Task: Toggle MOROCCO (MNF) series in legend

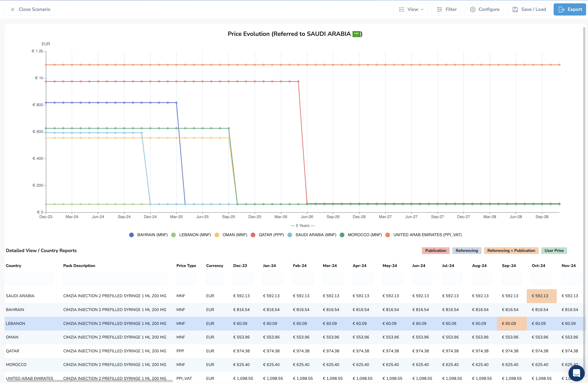Action: [x=361, y=235]
